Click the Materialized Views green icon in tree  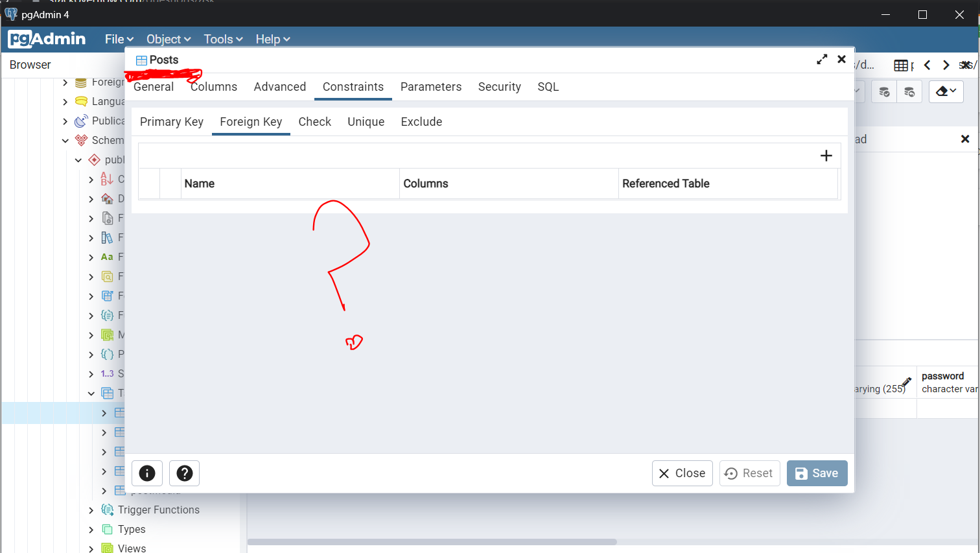pos(107,335)
